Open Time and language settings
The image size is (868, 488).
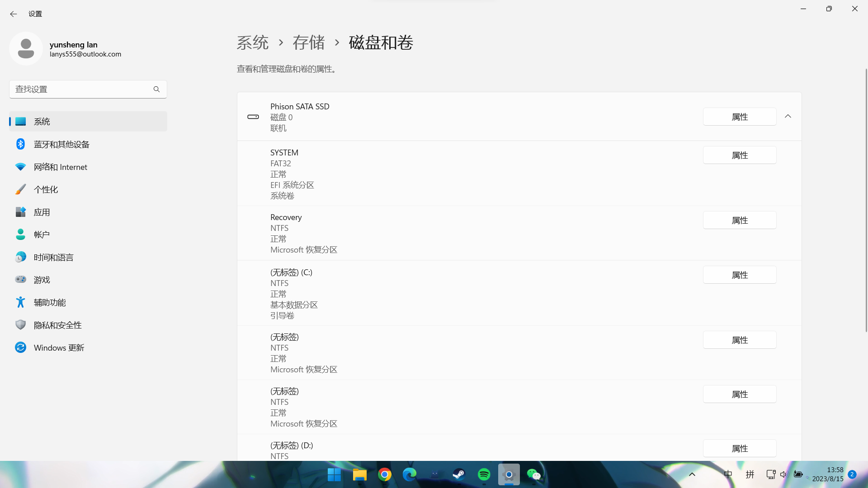53,257
